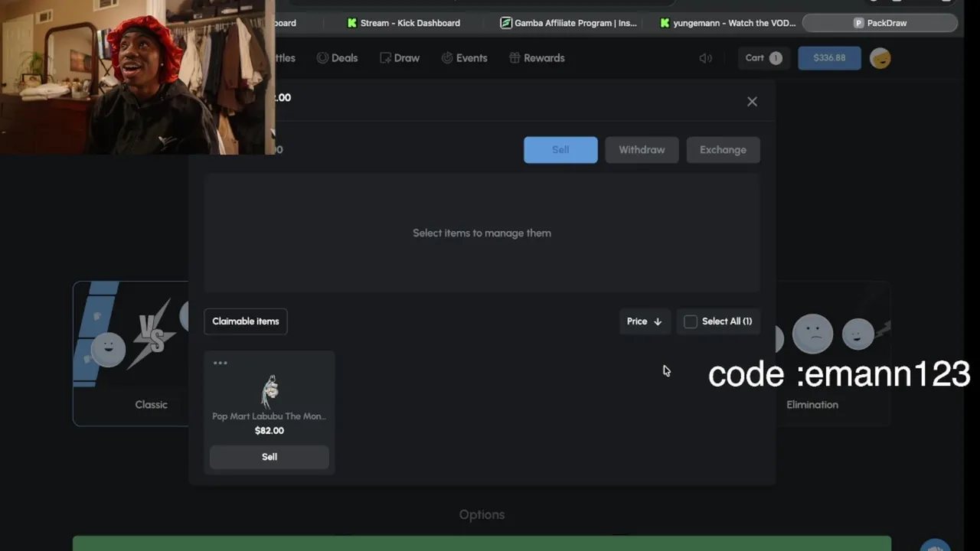Mute site sound with speaker icon
Screen dimensions: 980x551
[705, 58]
